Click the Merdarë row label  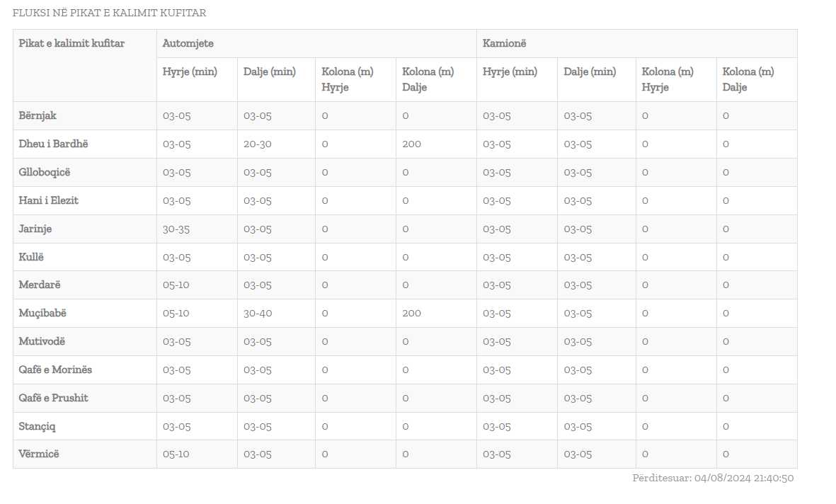tap(40, 285)
